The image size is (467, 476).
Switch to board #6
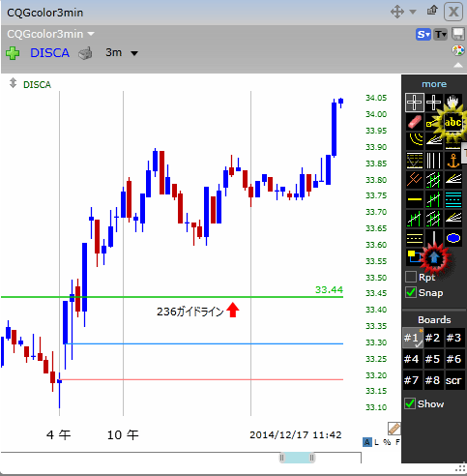[453, 359]
